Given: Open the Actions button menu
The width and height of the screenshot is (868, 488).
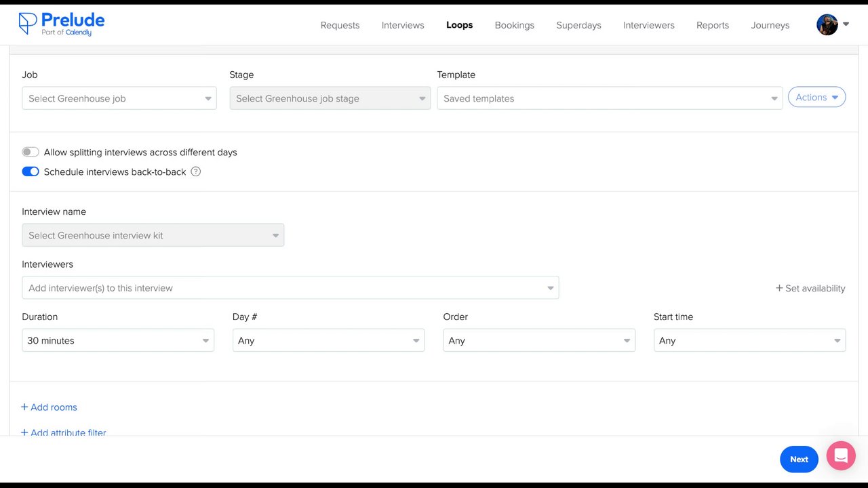Looking at the screenshot, I should [x=816, y=98].
